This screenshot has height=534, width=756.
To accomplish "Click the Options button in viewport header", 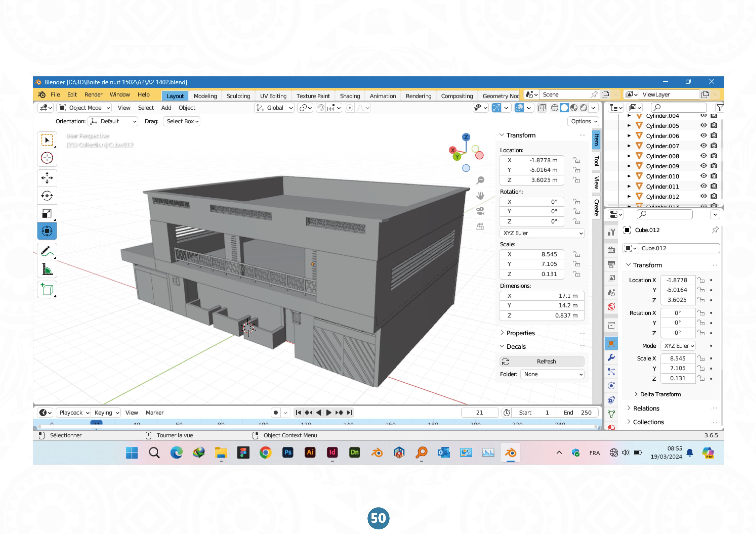I will coord(583,121).
